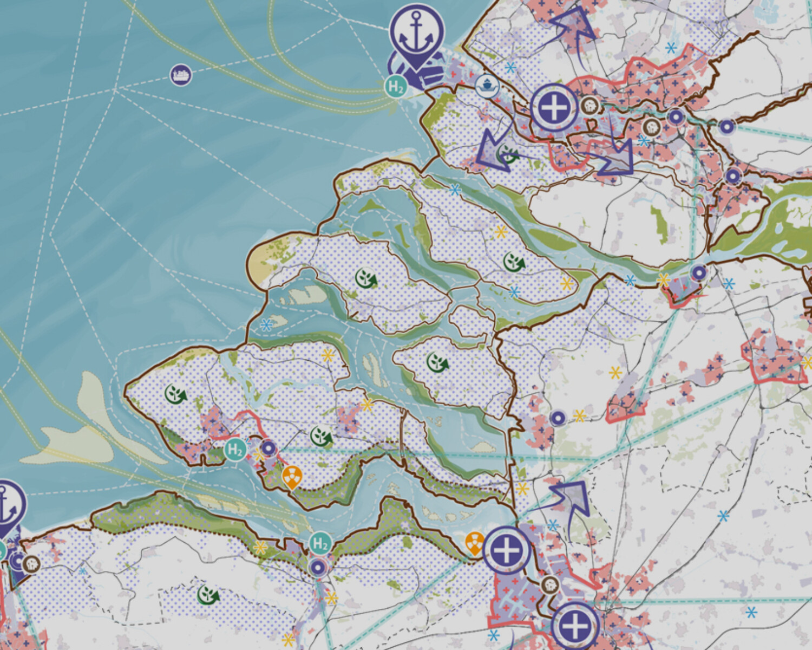Image resolution: width=812 pixels, height=650 pixels.
Task: Select brown factory icon between the two southern plus circles
Action: (x=550, y=585)
